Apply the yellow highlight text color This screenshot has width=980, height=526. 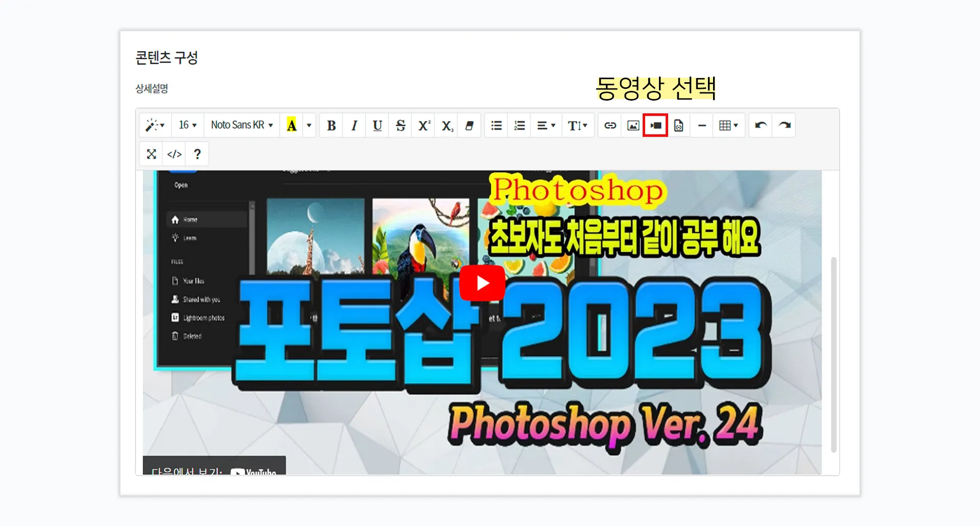tap(291, 125)
